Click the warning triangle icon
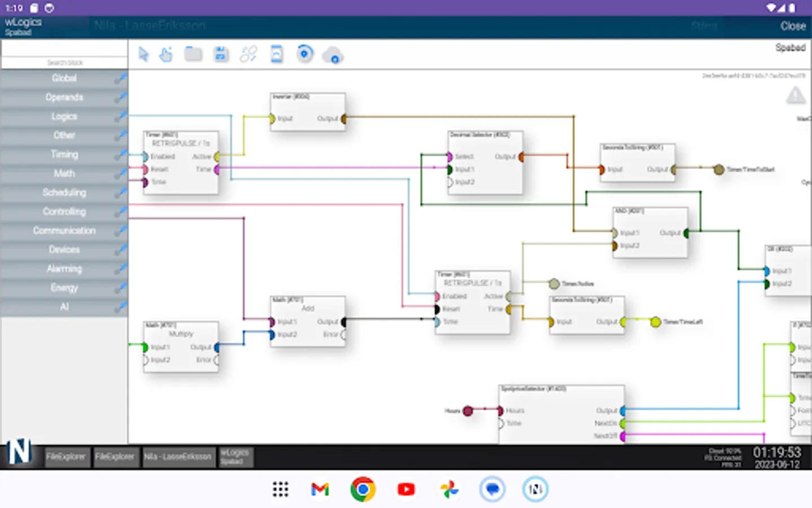The image size is (812, 508). [x=796, y=95]
